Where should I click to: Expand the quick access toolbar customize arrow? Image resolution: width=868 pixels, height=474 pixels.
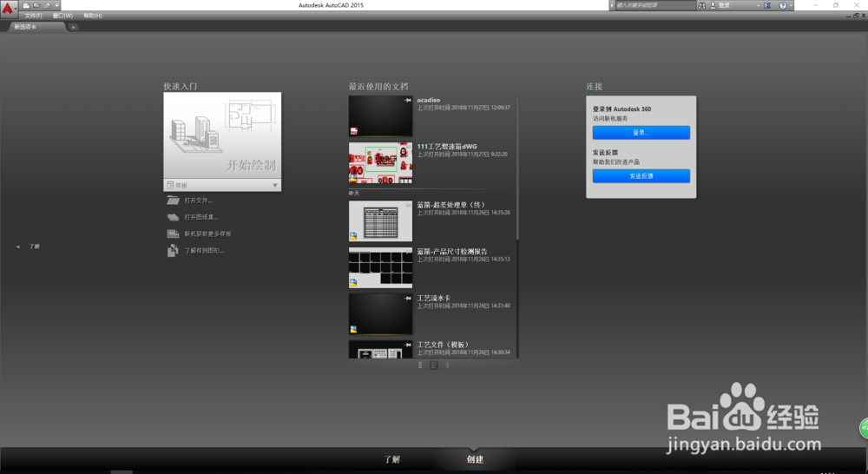pyautogui.click(x=56, y=5)
